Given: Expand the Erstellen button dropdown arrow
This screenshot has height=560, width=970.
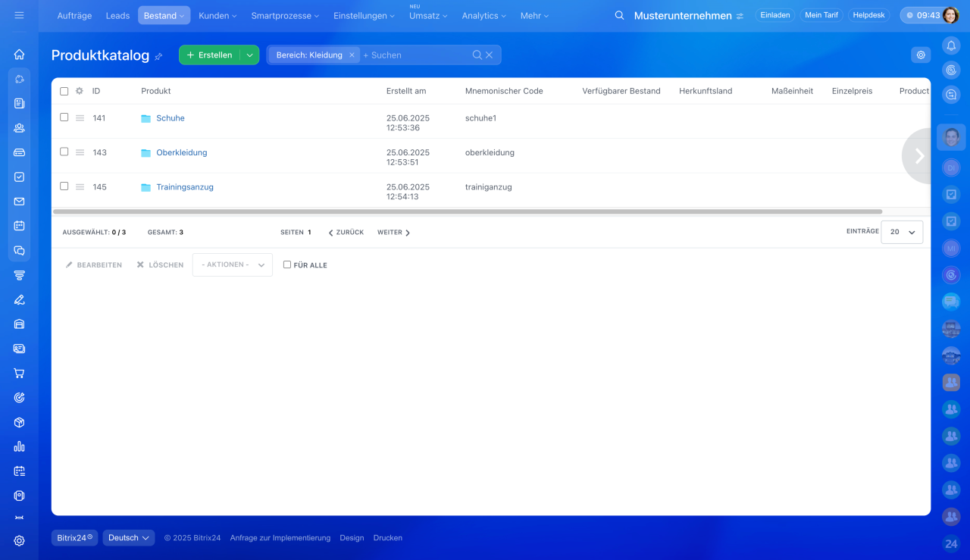Looking at the screenshot, I should coord(249,55).
